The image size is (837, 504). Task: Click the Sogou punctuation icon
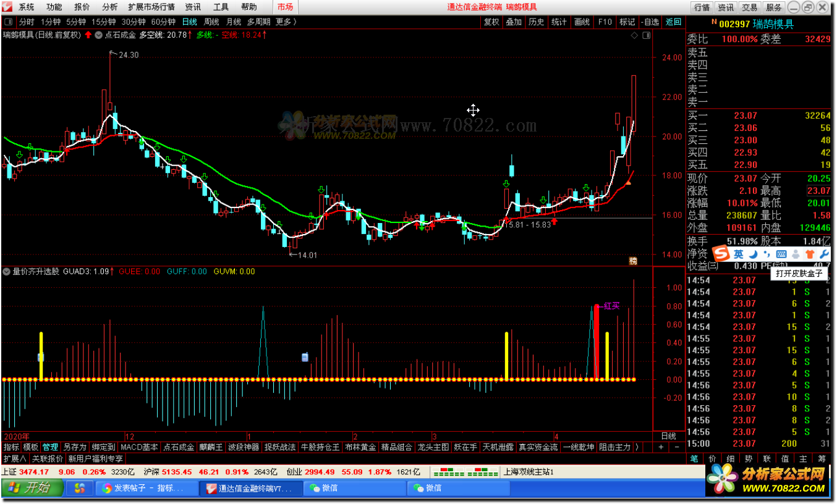(x=767, y=254)
